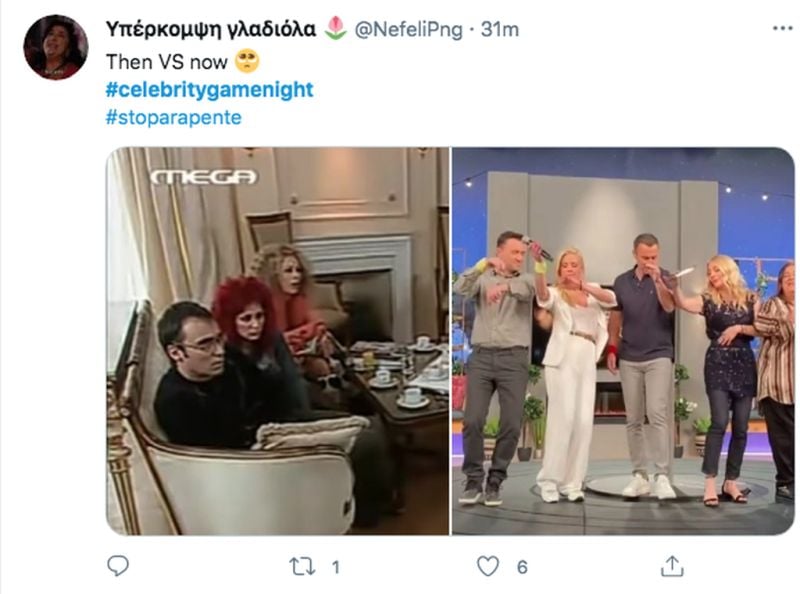Open the @NefeliPng handle
This screenshot has width=800, height=594.
pos(408,30)
